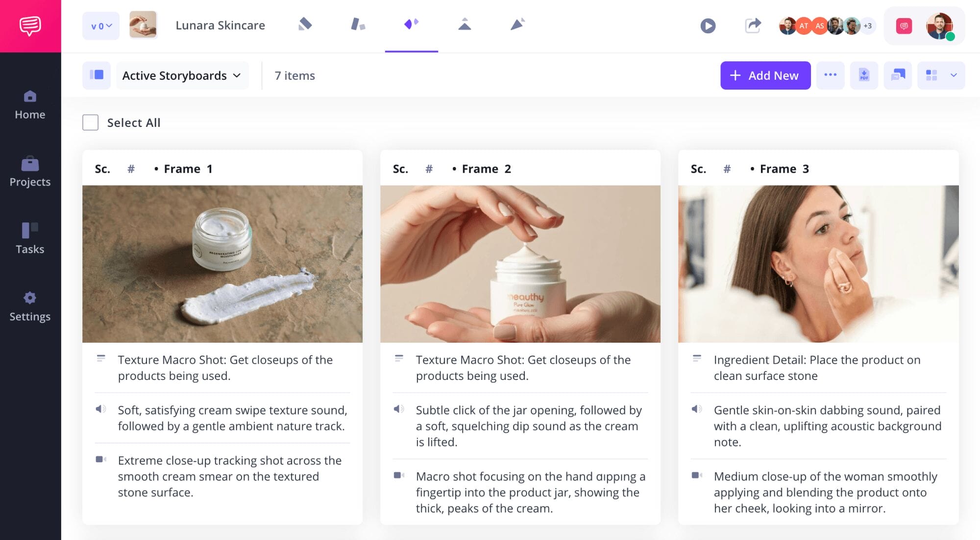
Task: Go to Home in sidebar
Action: [x=30, y=105]
